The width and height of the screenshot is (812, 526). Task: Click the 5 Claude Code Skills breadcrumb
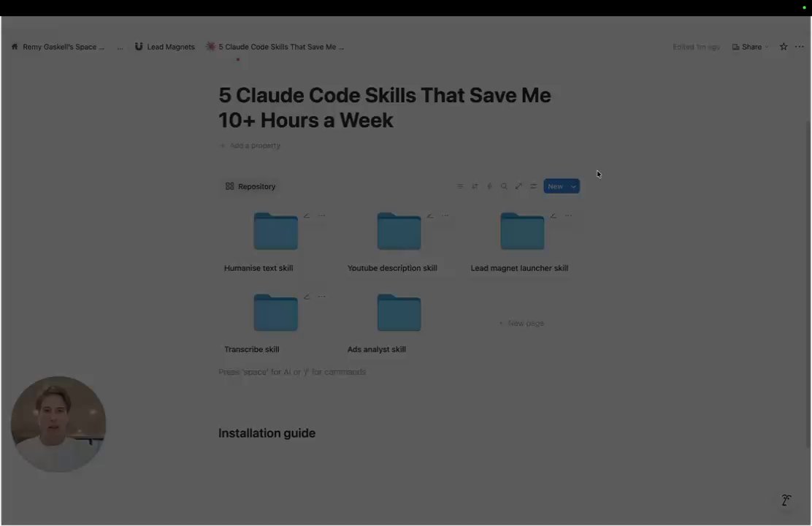[281, 47]
